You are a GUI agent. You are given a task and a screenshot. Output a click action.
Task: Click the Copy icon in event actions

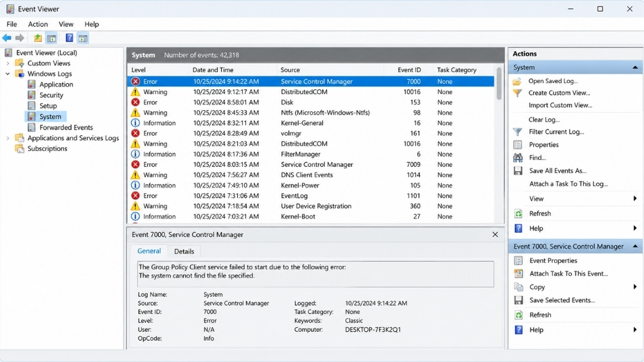(518, 287)
